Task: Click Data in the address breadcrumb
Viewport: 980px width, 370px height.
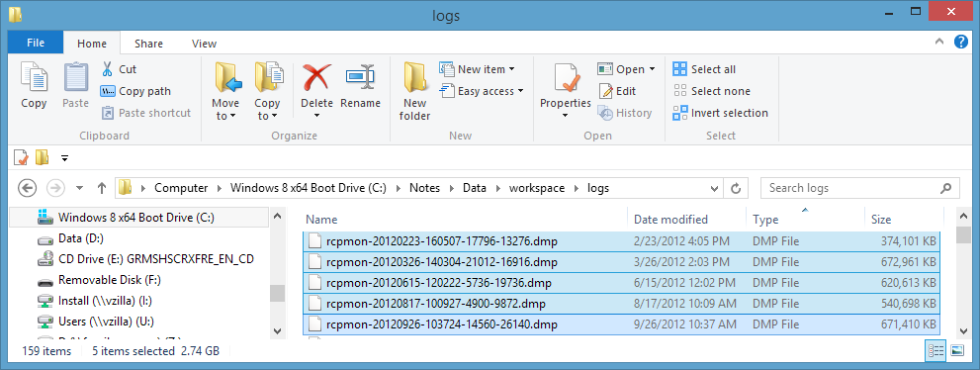Action: 475,188
